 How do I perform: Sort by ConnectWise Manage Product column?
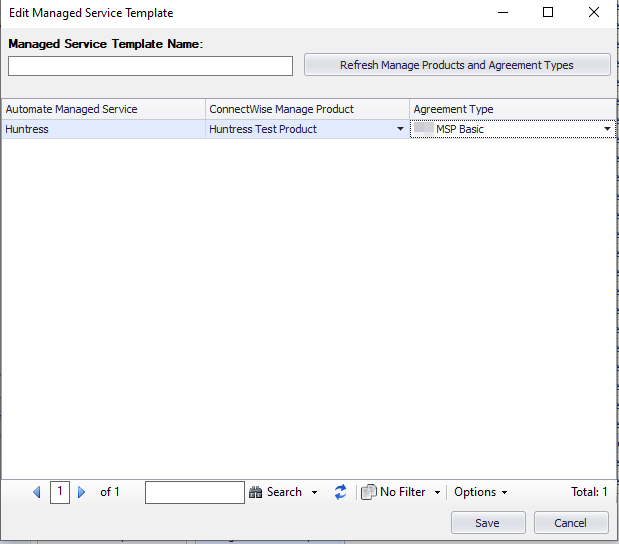(307, 109)
